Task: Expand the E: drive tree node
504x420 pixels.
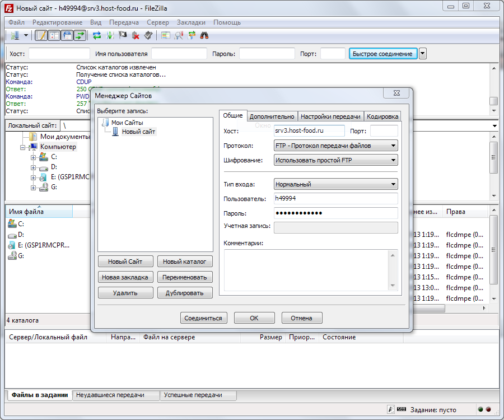Action: pos(33,178)
